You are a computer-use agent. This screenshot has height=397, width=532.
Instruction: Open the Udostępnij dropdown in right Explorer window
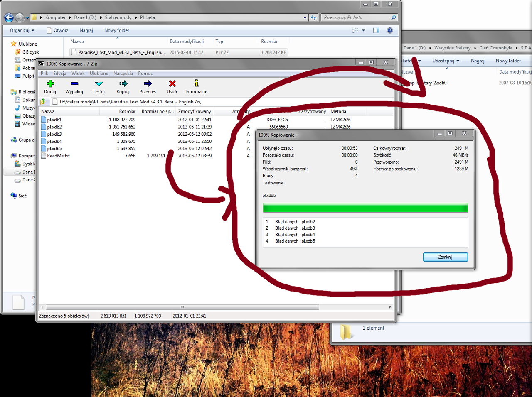446,61
